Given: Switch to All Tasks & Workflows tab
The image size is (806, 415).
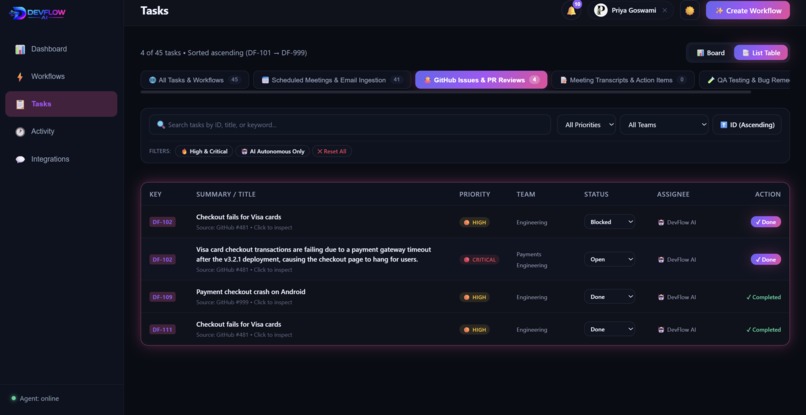Looking at the screenshot, I should pos(195,80).
